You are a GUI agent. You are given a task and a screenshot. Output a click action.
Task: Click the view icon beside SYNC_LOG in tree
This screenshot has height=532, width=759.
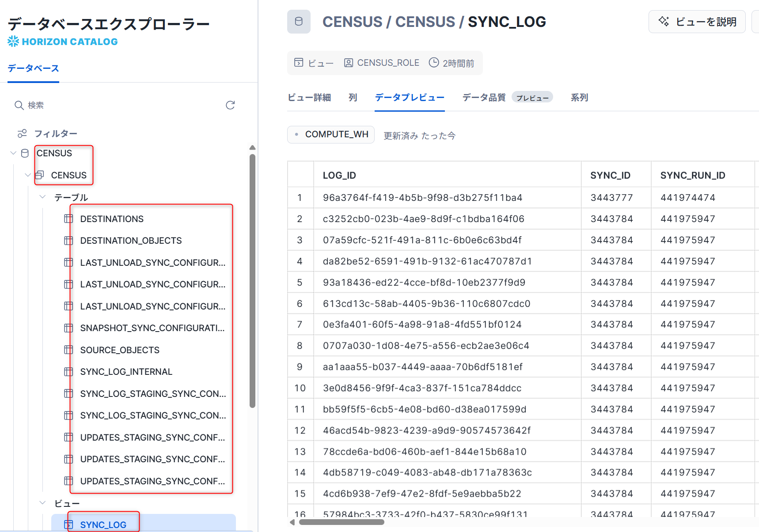pyautogui.click(x=68, y=524)
